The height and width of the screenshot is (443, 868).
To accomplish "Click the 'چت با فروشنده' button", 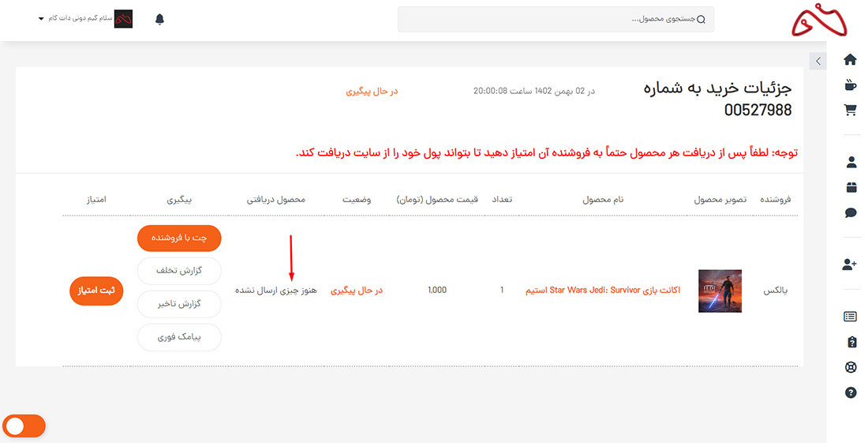I will coord(179,238).
